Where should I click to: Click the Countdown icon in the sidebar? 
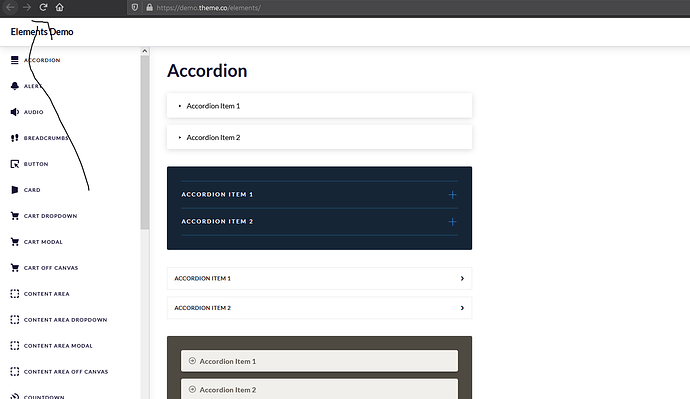point(15,396)
